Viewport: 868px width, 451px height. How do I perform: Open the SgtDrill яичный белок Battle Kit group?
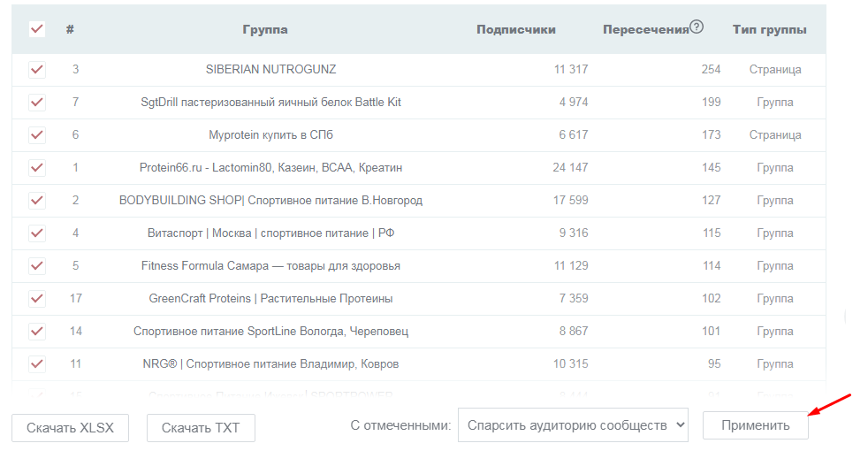(x=270, y=103)
